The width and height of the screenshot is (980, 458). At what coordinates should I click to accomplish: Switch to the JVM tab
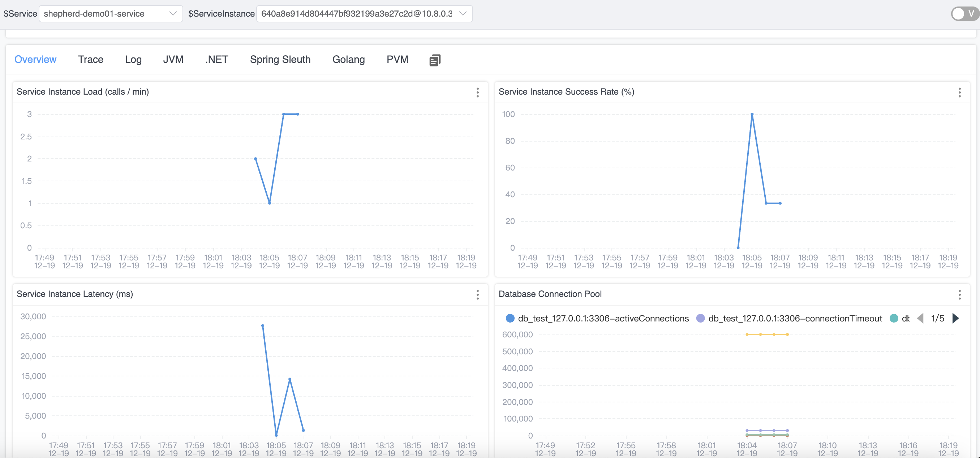pos(173,59)
